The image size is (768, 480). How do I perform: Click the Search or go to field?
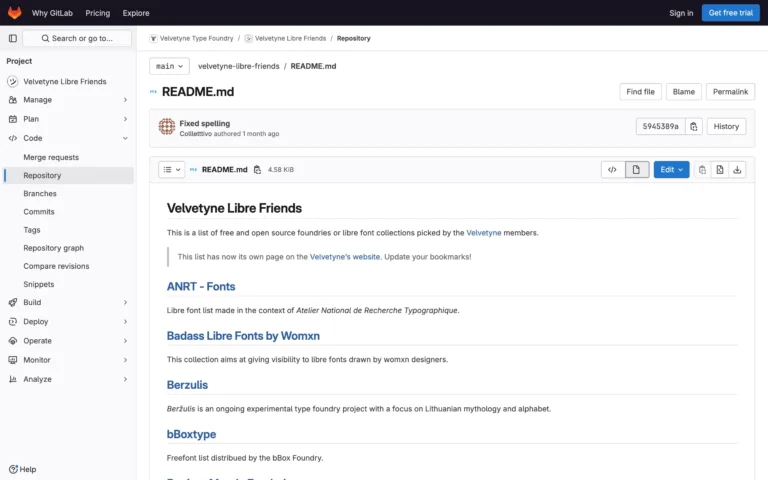point(77,38)
